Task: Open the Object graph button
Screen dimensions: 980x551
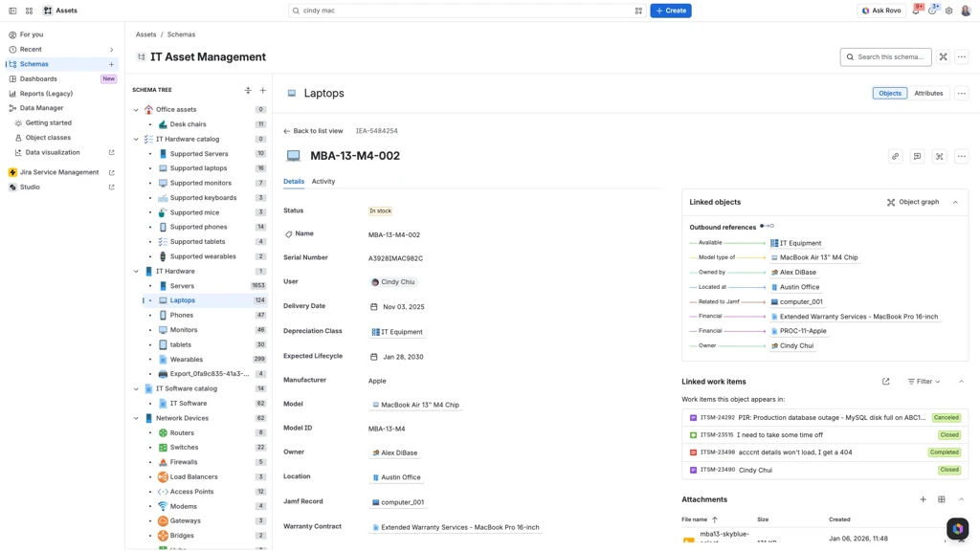Action: (912, 202)
